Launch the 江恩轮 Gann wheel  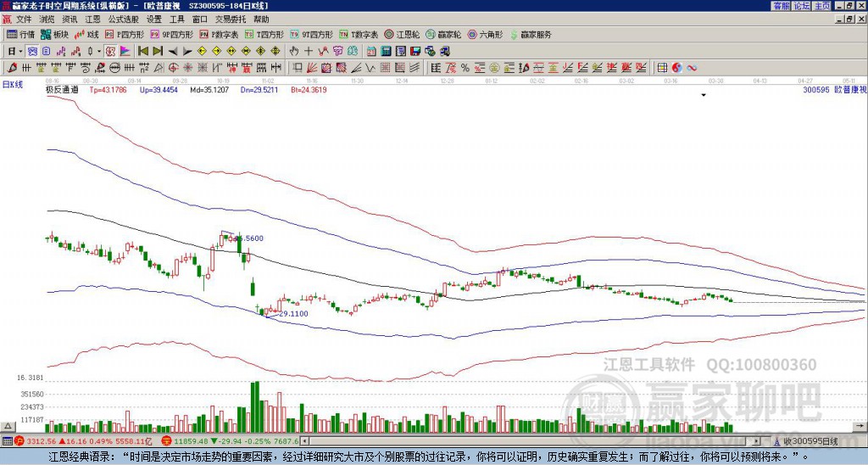402,34
